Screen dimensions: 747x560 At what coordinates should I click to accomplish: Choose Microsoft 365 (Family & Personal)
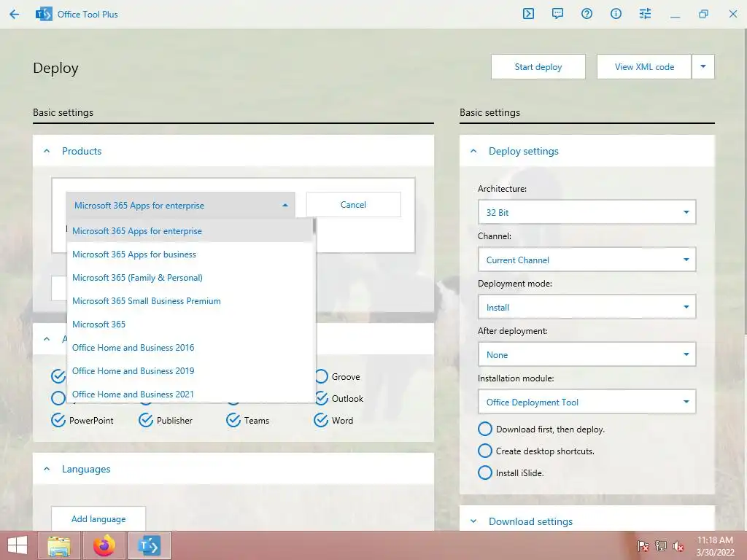pyautogui.click(x=190, y=278)
